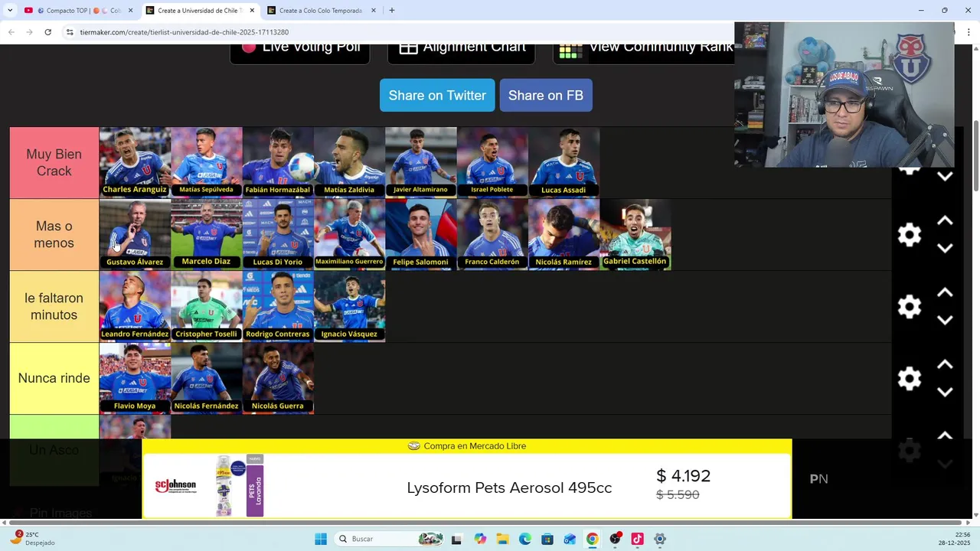Select Cristopher Toselli goalkeeper card

(x=207, y=306)
